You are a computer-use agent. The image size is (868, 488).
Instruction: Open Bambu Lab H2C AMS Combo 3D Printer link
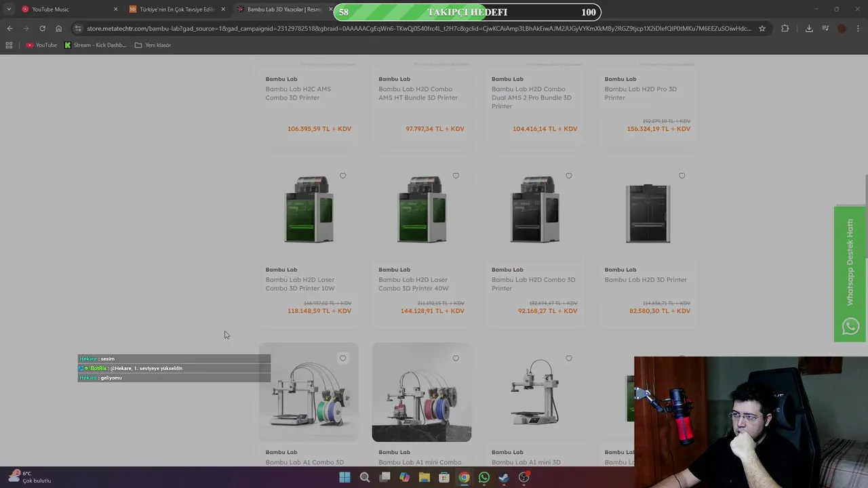point(299,94)
